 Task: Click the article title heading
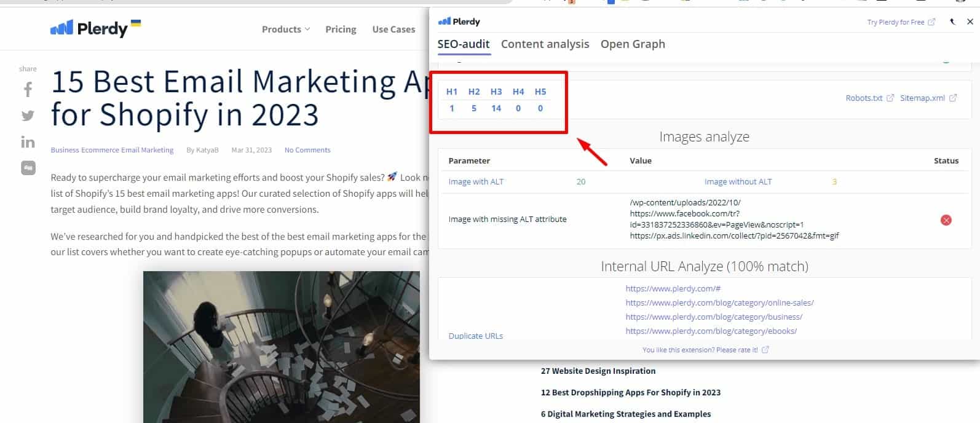click(x=240, y=98)
